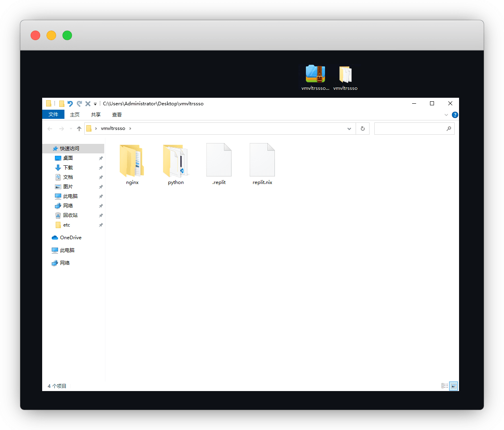Expand the ribbon with chevron
The width and height of the screenshot is (504, 430).
446,115
